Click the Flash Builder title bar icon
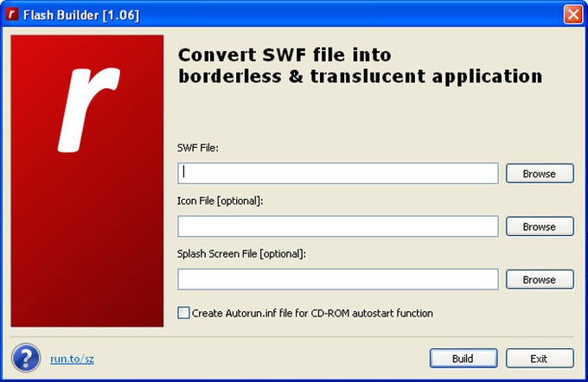Image resolution: width=588 pixels, height=382 pixels. 12,14
